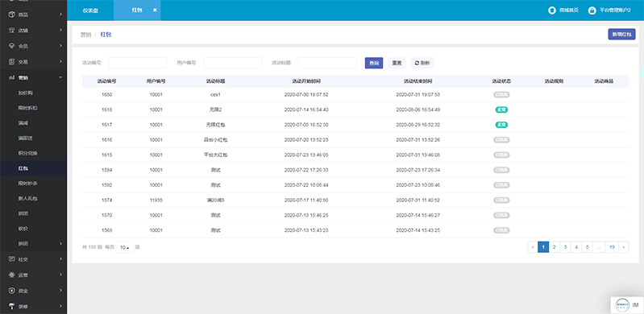Expand the 社交 menu chevron
Viewport: 644px width, 314px height.
coord(60,259)
